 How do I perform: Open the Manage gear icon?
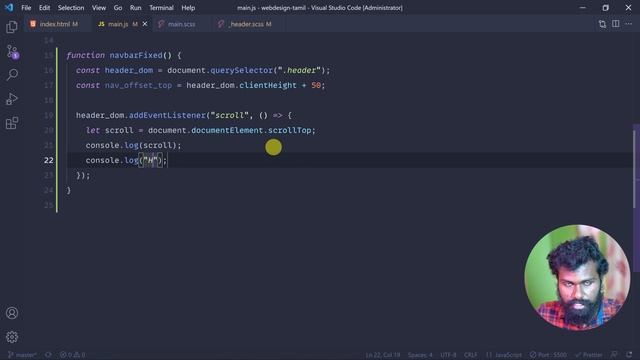pos(12,337)
